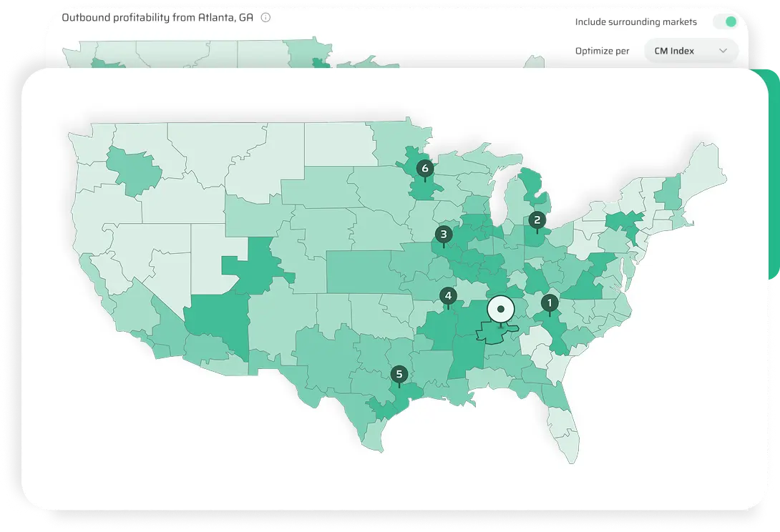Toggle the Include surrounding markets switch
Screen dimensions: 780x532
(x=725, y=21)
